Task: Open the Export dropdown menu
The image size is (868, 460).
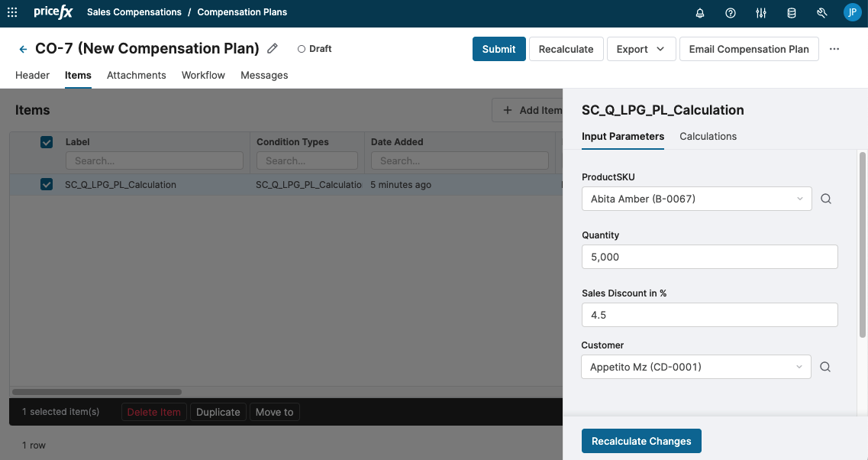Action: pyautogui.click(x=641, y=49)
